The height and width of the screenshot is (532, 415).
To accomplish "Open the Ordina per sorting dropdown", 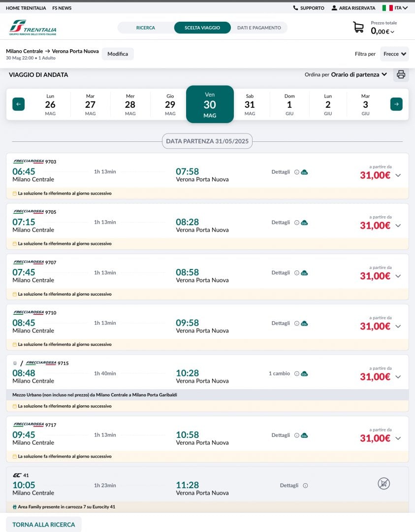I will (x=358, y=74).
